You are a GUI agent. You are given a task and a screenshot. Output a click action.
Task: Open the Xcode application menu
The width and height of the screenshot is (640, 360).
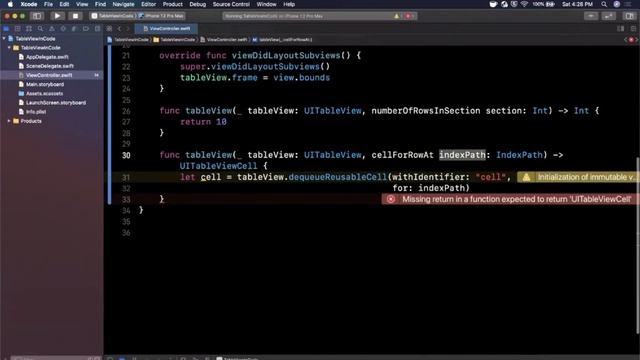pos(29,4)
